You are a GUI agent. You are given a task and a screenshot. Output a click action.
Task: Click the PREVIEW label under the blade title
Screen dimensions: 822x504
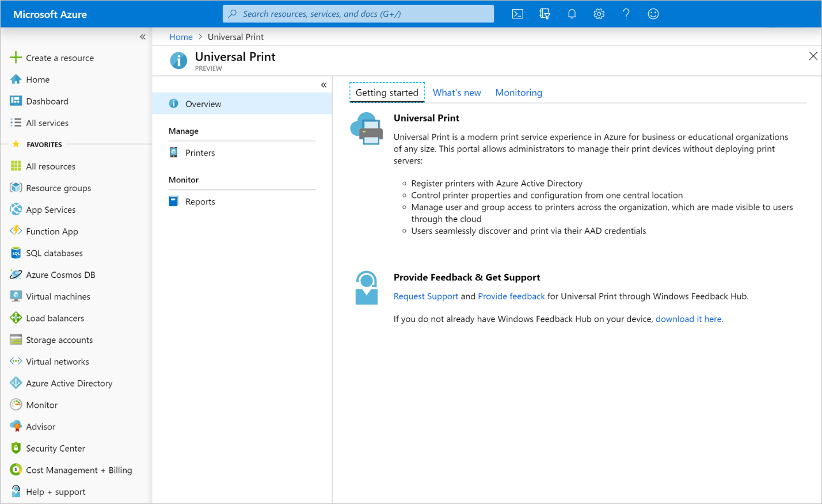click(208, 68)
